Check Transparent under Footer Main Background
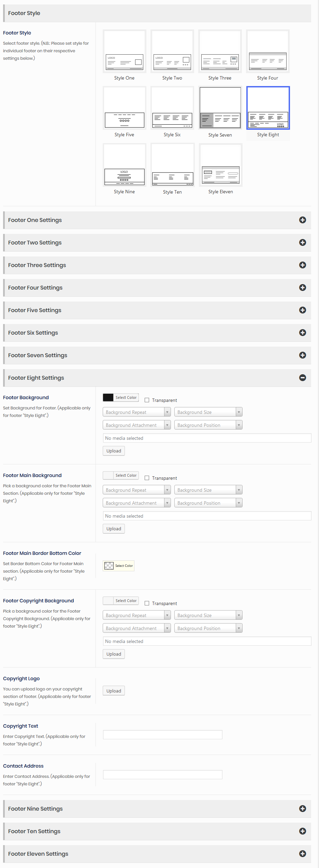 click(147, 478)
